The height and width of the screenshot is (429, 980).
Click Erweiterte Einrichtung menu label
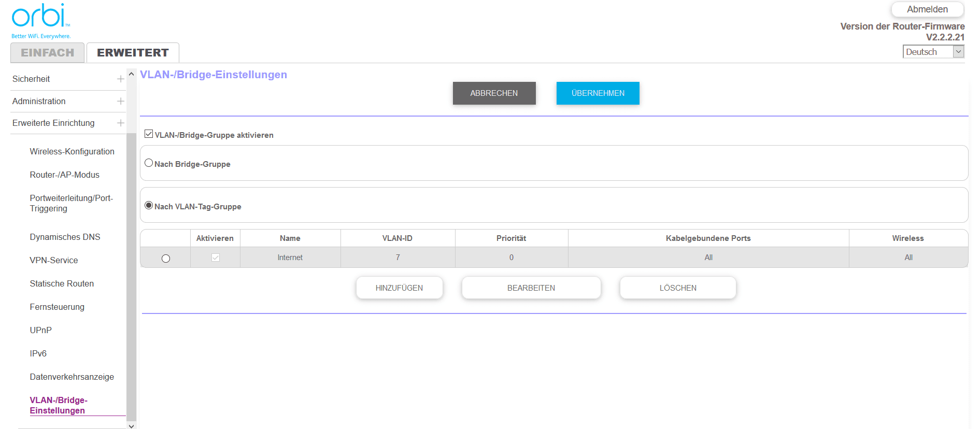coord(53,123)
